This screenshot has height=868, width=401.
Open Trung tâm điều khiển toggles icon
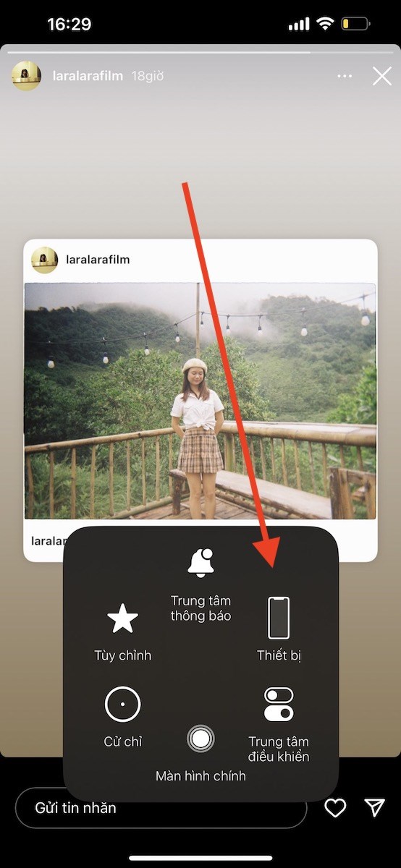[279, 705]
